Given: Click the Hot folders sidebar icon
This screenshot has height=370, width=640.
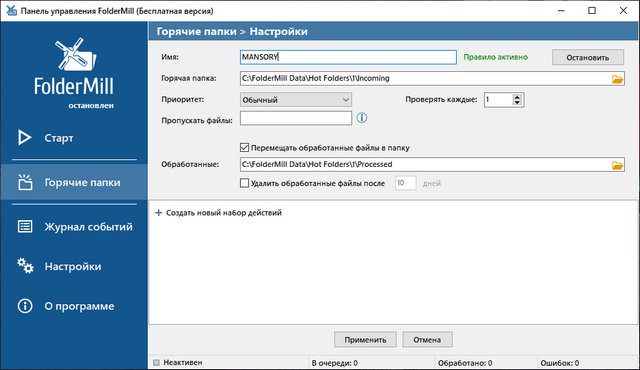Looking at the screenshot, I should (25, 182).
